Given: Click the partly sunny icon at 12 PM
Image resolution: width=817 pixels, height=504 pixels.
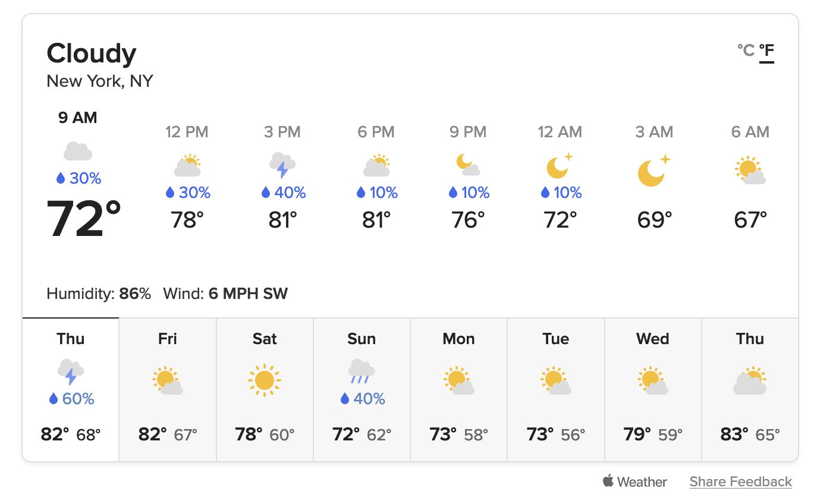Looking at the screenshot, I should click(x=187, y=165).
